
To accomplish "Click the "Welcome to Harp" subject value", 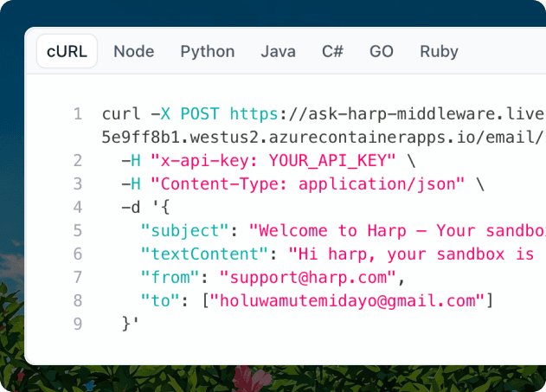I will [397, 230].
